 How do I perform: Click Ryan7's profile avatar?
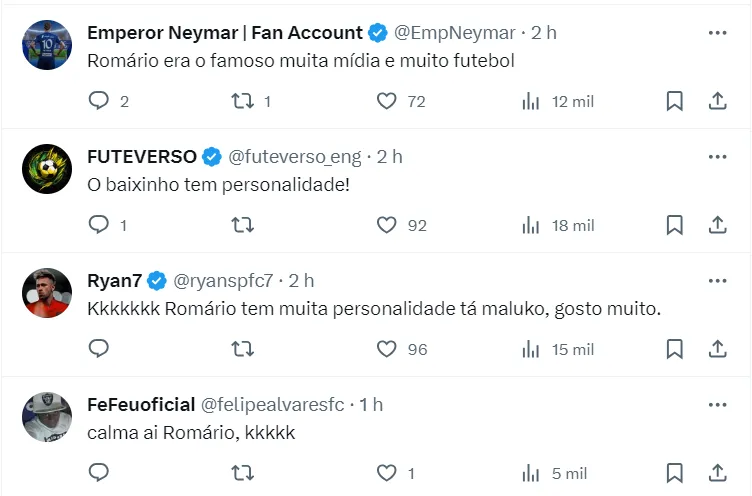[x=47, y=293]
